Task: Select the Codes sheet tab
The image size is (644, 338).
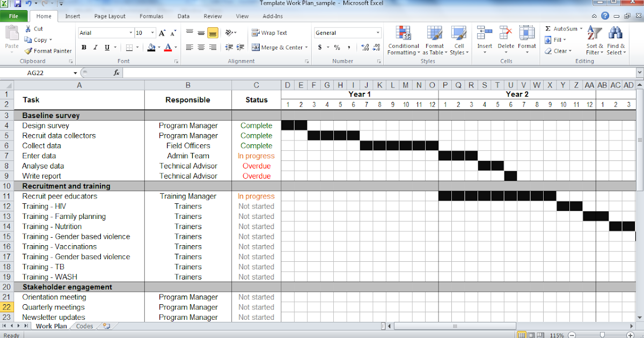Action: 84,326
